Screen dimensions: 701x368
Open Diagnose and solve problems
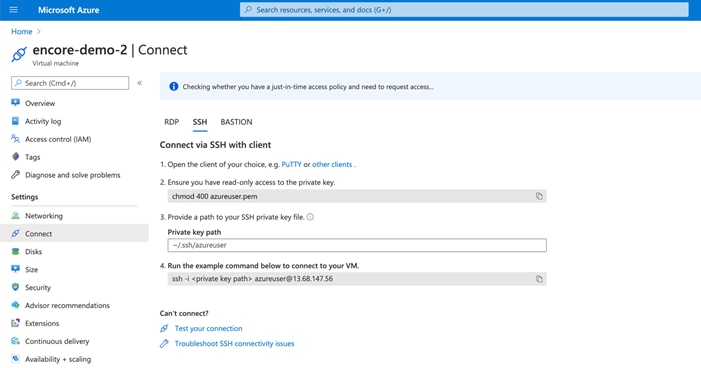coord(72,175)
